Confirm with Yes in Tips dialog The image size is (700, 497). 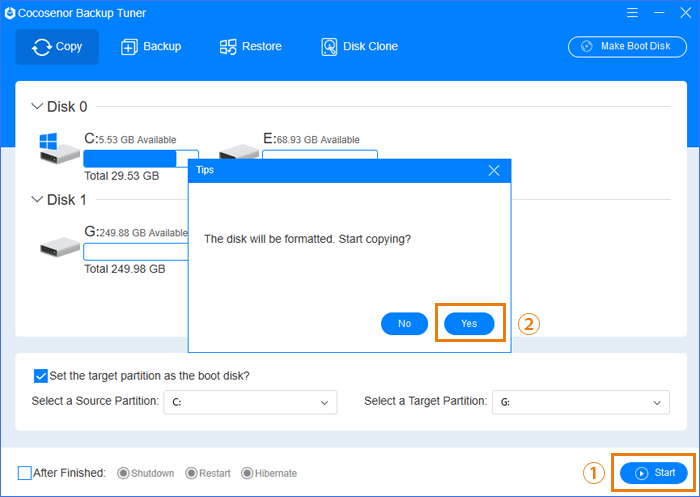469,324
